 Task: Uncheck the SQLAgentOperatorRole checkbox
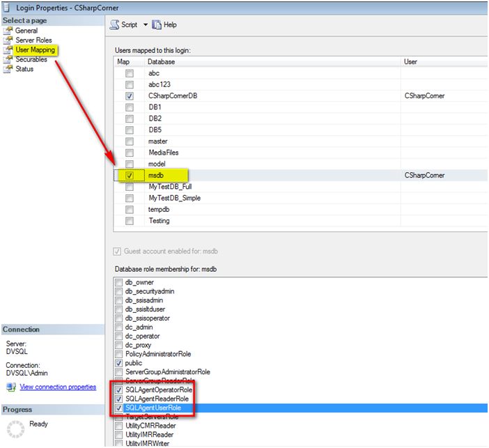118,390
